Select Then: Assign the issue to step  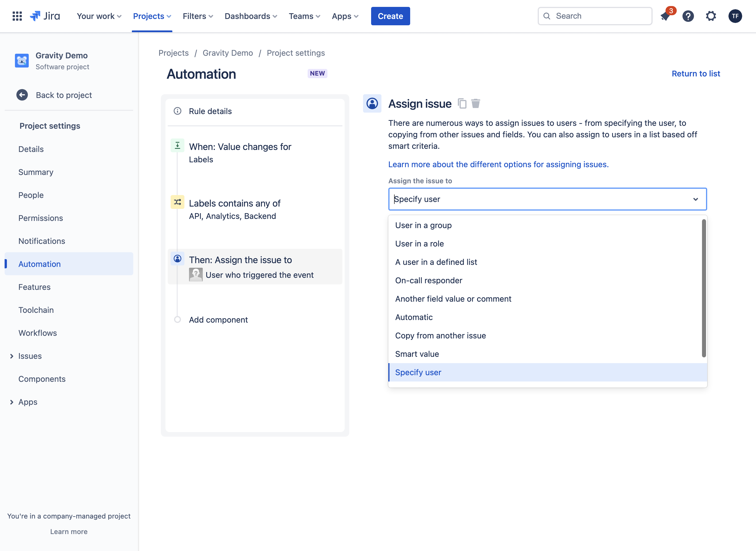coord(255,267)
